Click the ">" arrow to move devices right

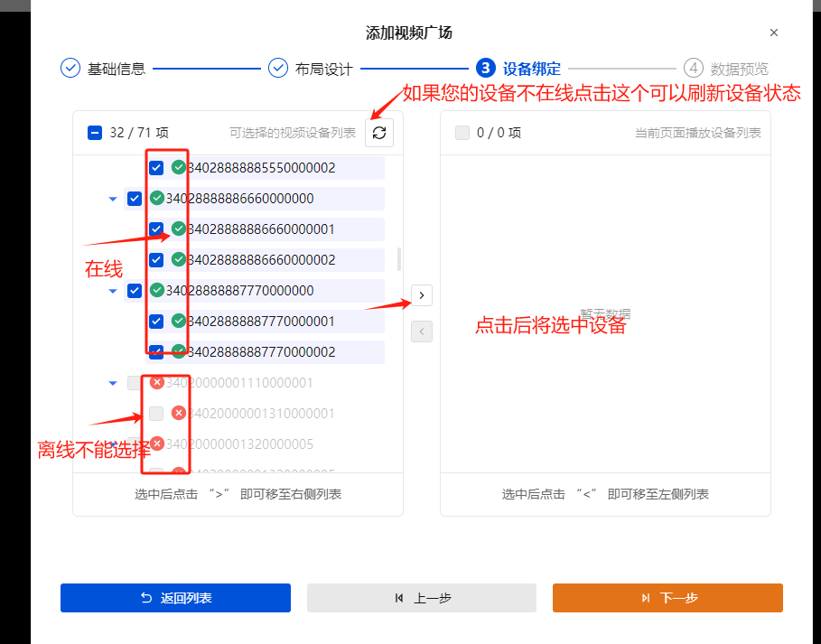pos(421,294)
